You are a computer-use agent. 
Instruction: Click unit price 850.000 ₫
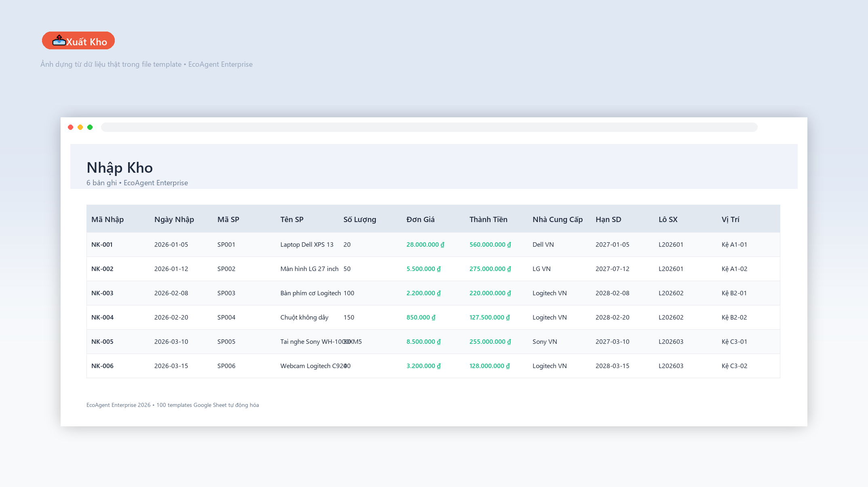tap(421, 317)
